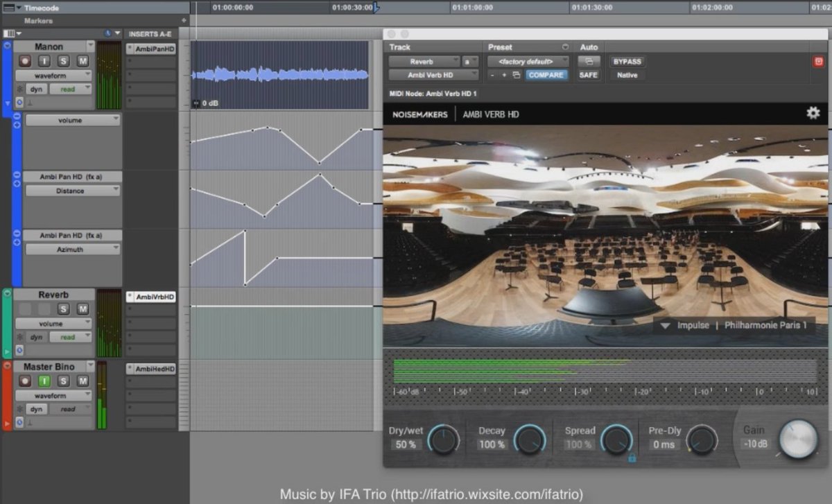
Task: Open the Distance lane parameter dropdown
Action: click(x=73, y=191)
